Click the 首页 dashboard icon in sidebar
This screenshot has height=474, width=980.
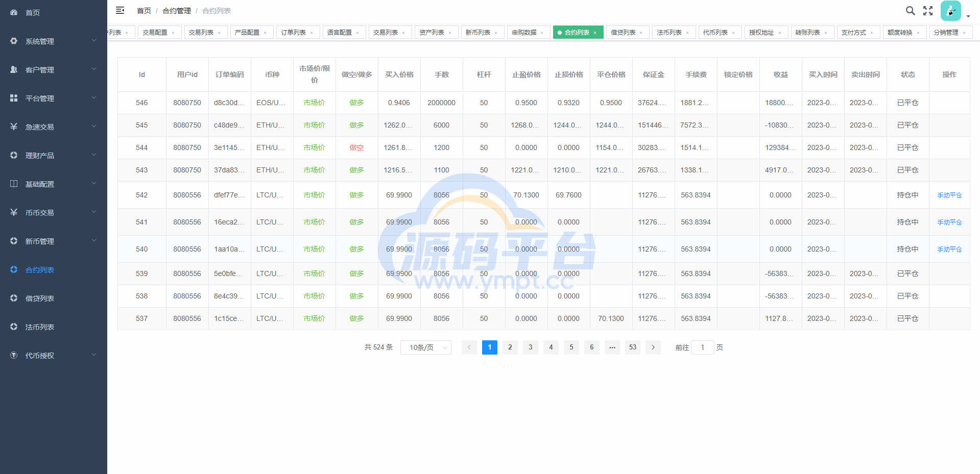(x=14, y=12)
